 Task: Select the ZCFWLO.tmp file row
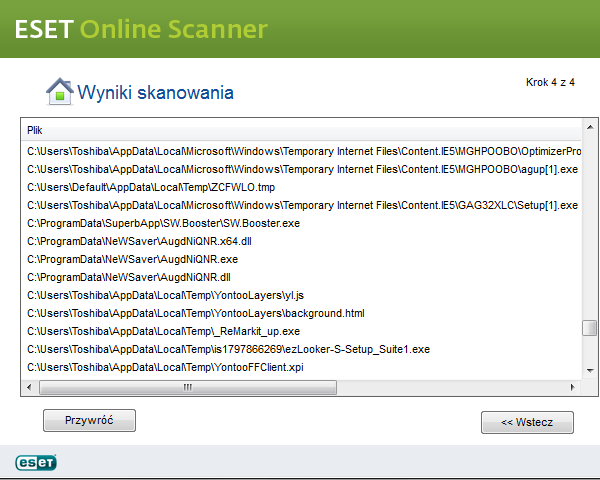point(302,188)
